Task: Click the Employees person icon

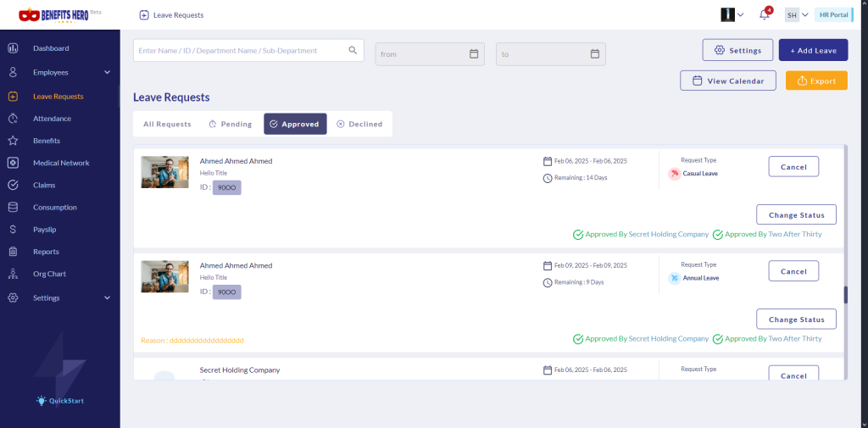Action: [x=14, y=72]
